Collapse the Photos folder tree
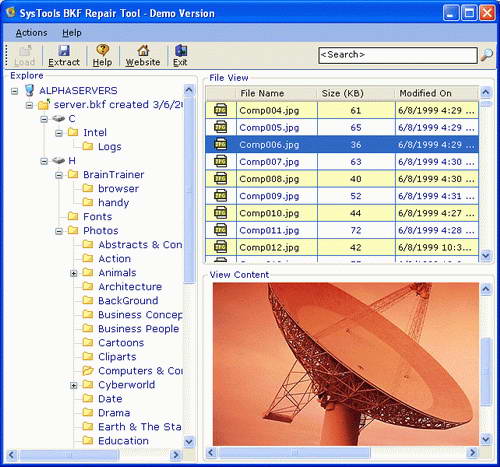 tap(59, 231)
